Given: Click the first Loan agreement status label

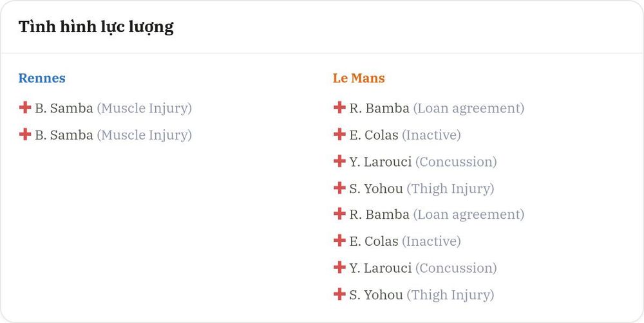Looking at the screenshot, I should [x=469, y=108].
